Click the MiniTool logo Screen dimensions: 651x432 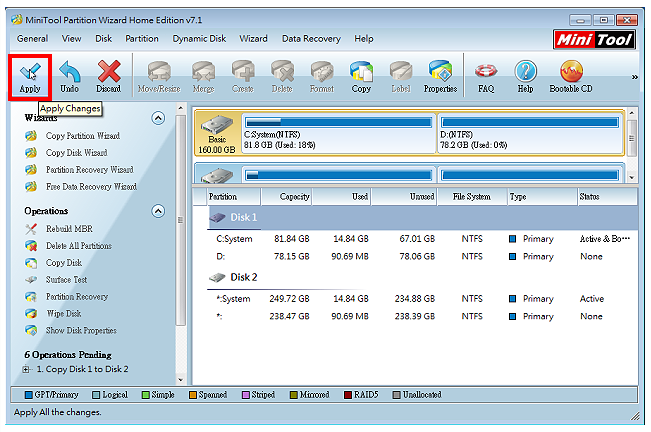[594, 40]
